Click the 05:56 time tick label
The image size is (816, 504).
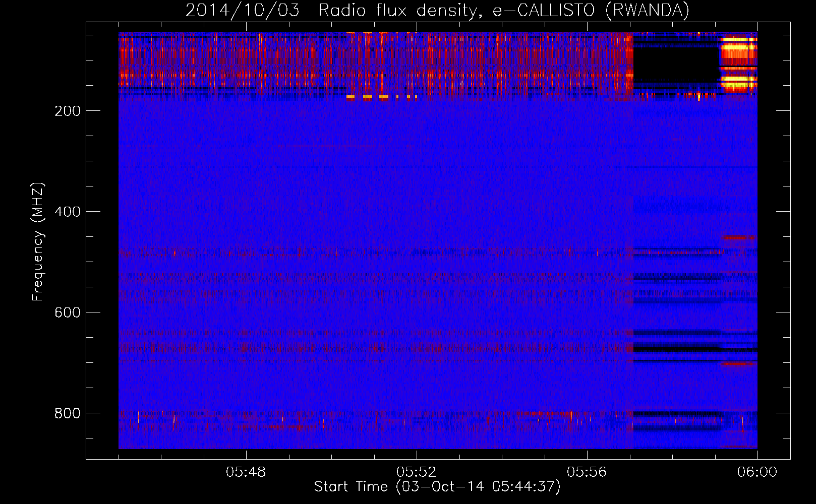pos(587,472)
